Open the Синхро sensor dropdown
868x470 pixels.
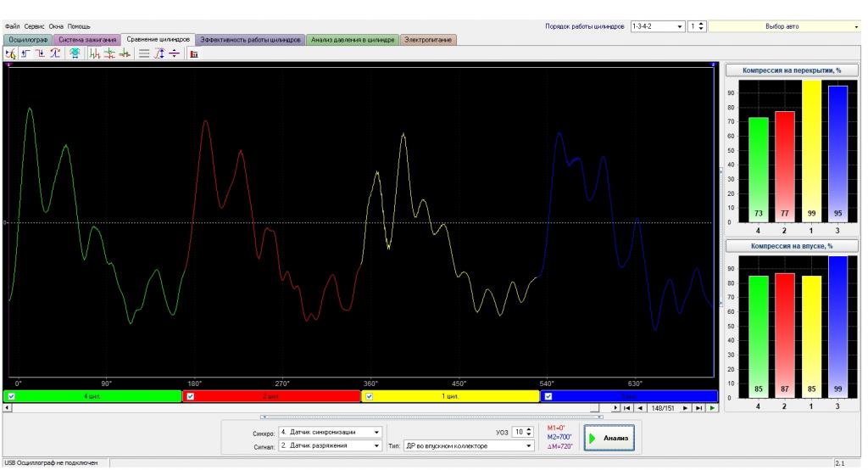pos(330,432)
